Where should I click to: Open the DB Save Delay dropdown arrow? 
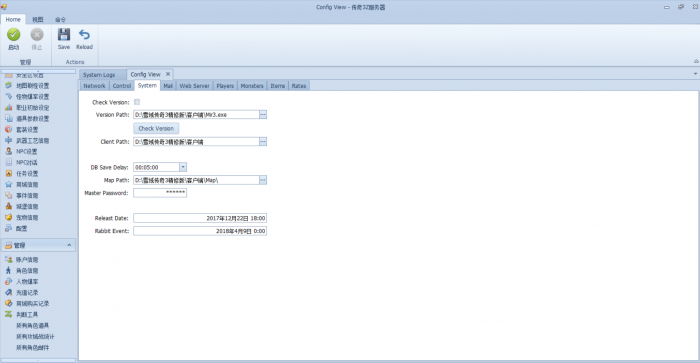coord(183,167)
